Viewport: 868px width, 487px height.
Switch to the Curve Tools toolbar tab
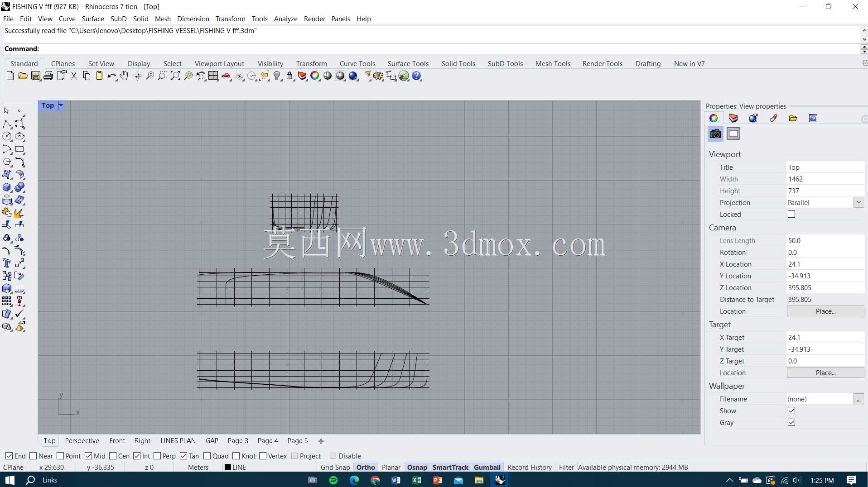tap(357, 64)
